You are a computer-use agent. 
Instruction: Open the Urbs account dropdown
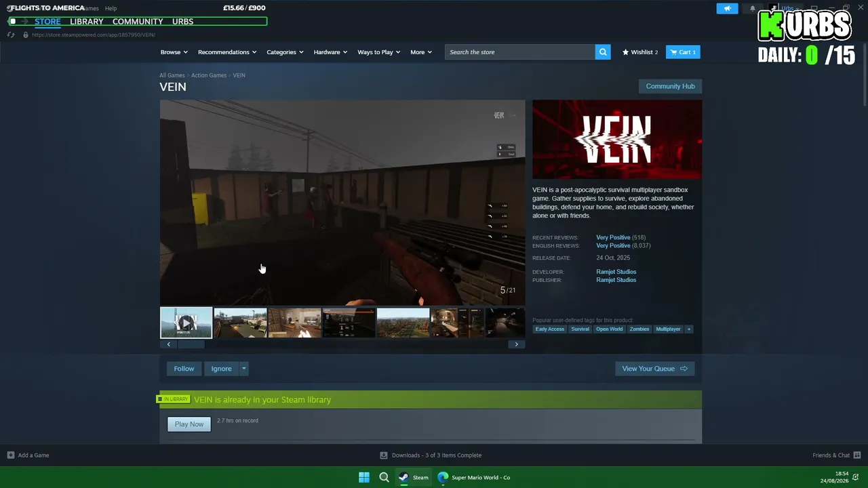point(789,9)
